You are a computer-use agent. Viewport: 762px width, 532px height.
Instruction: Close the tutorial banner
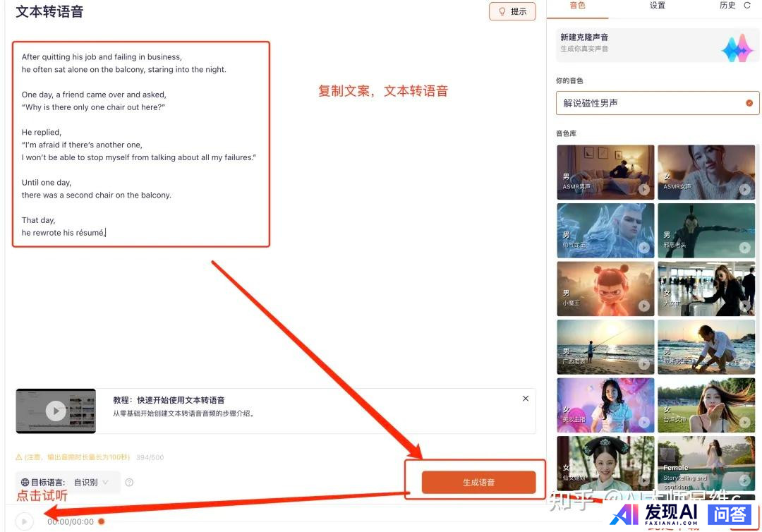(x=526, y=399)
